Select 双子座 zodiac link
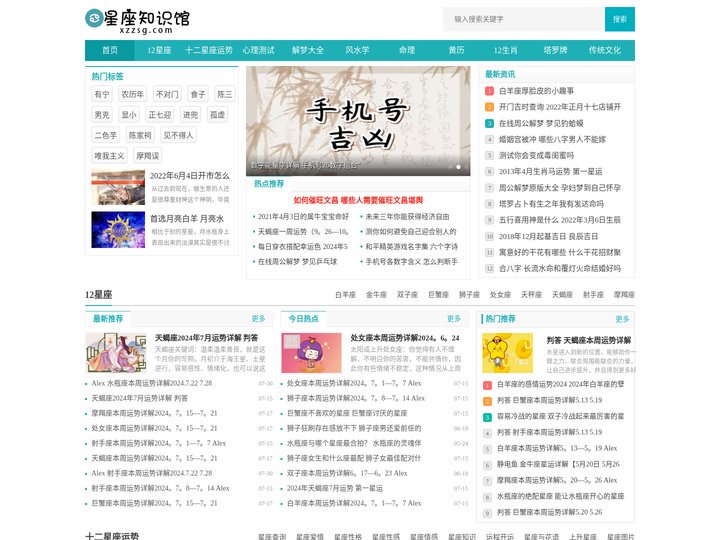Image resolution: width=720 pixels, height=540 pixels. (x=407, y=295)
